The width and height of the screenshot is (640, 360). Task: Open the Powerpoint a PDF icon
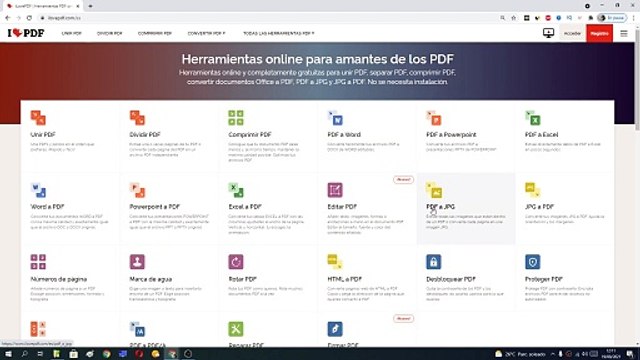(x=138, y=190)
